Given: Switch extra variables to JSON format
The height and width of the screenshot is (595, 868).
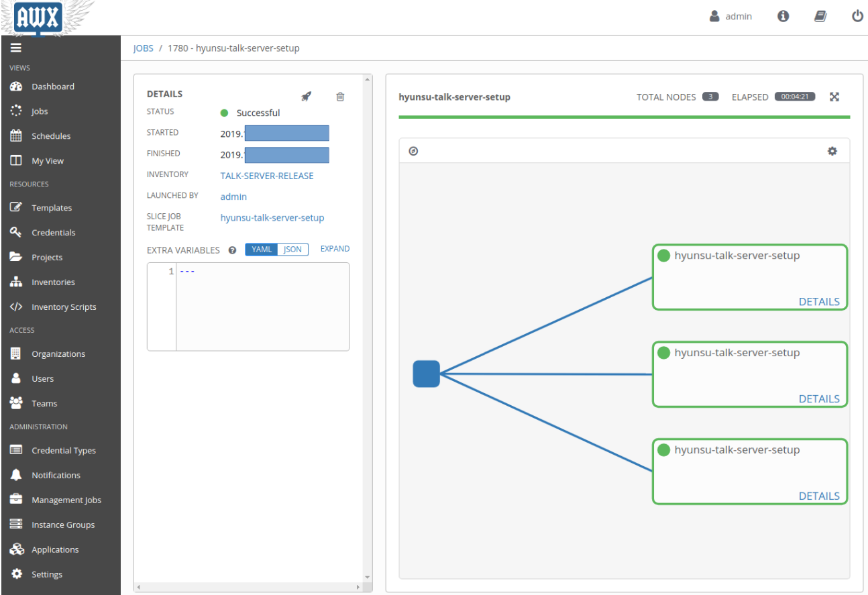Looking at the screenshot, I should coord(293,249).
